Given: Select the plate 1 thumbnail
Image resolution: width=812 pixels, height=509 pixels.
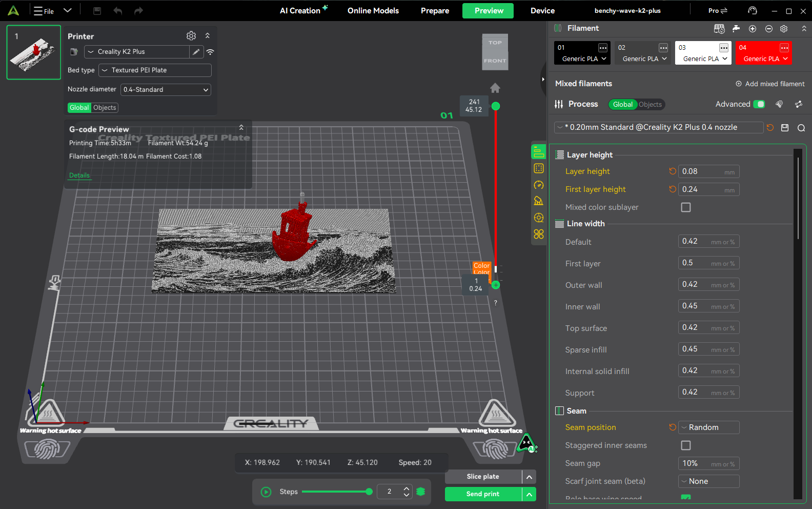Looking at the screenshot, I should tap(34, 52).
